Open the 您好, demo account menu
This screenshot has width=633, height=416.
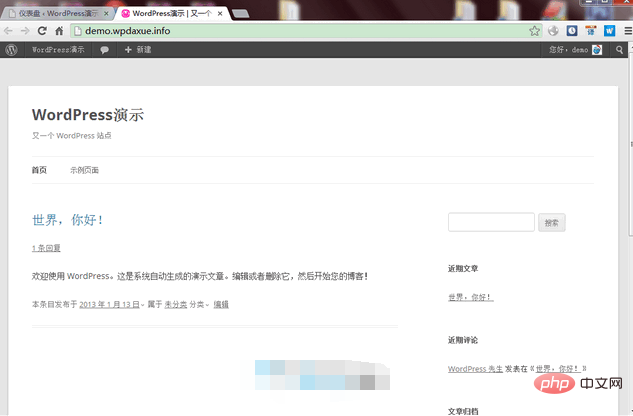(x=575, y=50)
